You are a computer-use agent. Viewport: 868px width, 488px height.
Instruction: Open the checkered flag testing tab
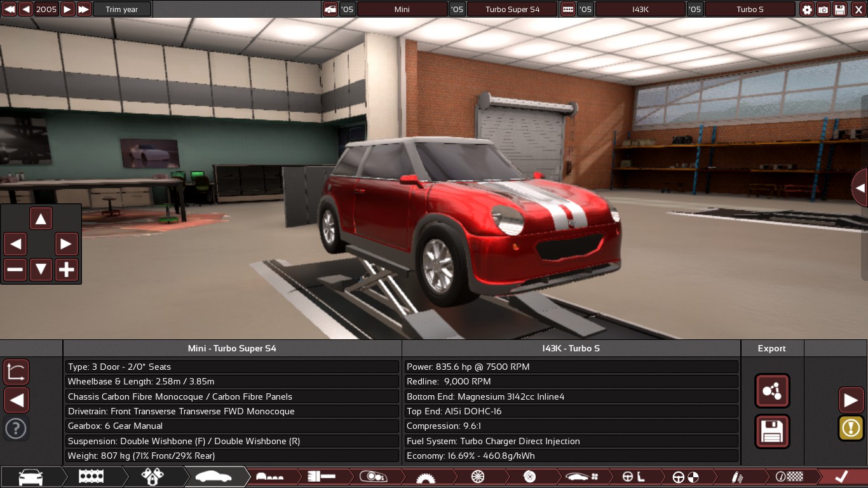point(790,477)
